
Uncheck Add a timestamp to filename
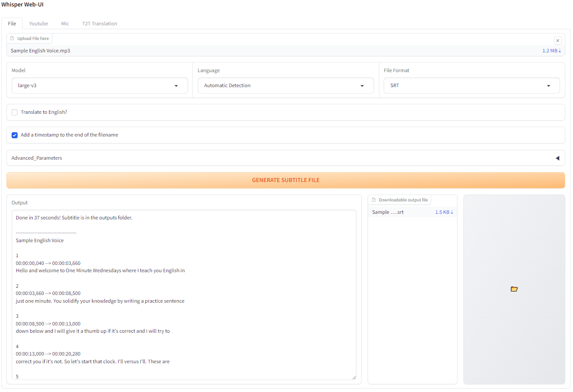(x=15, y=135)
